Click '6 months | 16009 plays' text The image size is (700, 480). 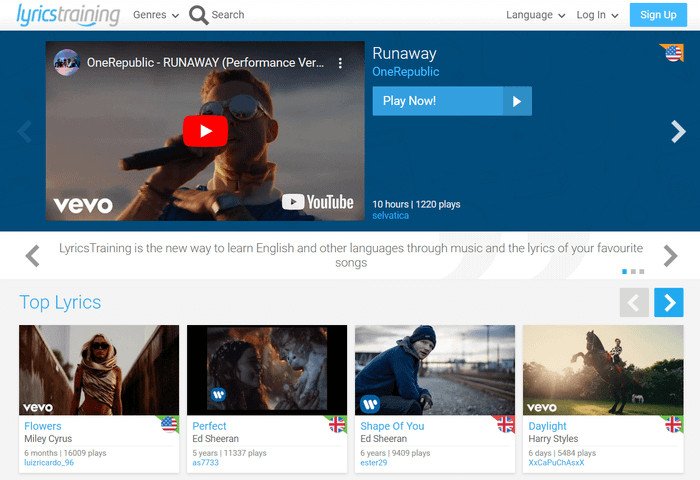[65, 453]
